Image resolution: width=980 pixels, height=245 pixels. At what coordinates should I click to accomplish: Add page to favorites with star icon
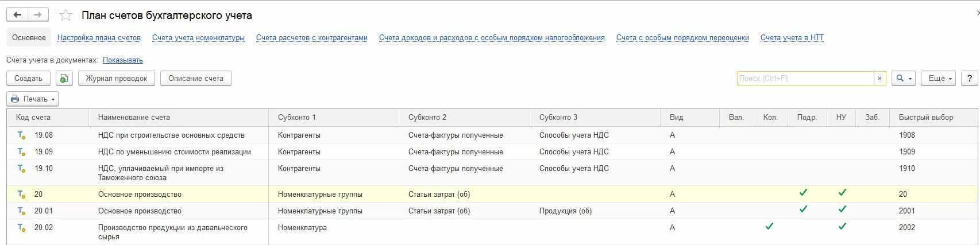(x=66, y=15)
